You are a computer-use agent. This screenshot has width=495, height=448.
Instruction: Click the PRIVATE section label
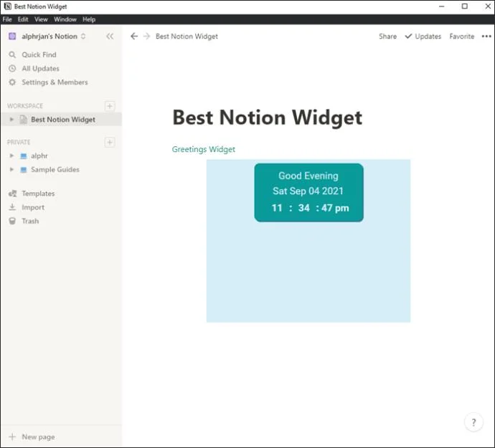coord(19,143)
